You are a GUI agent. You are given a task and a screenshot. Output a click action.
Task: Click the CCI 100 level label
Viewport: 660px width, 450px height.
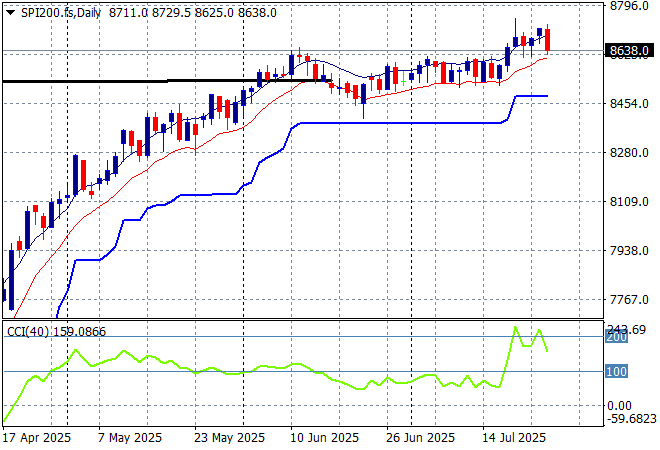[616, 372]
